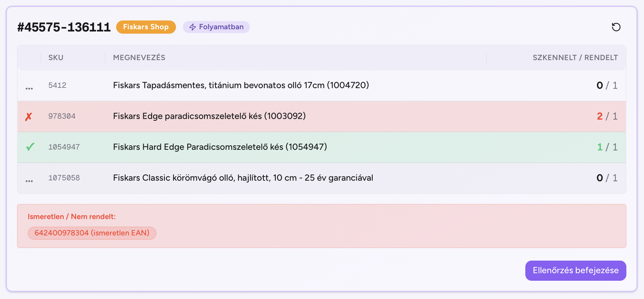Screen dimensions: 644x299
Task: Click the MEGNEVEZÉS column header
Action: click(x=139, y=58)
